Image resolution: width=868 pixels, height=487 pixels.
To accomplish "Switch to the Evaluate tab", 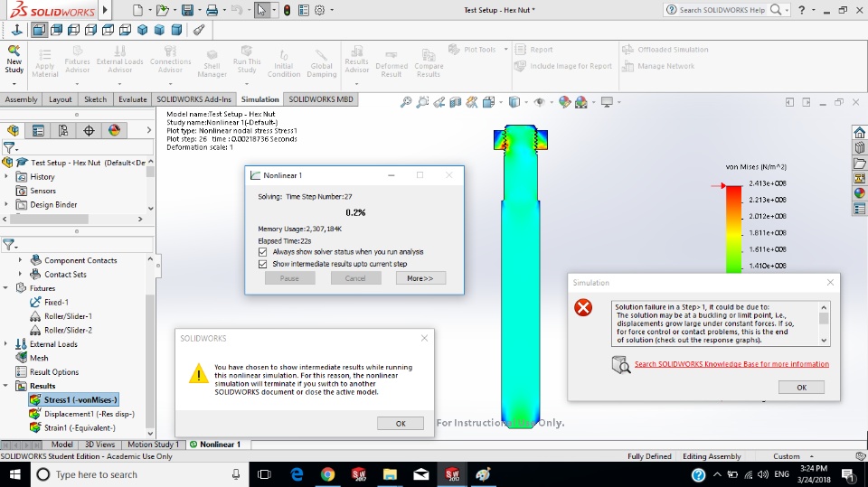I will [x=133, y=99].
